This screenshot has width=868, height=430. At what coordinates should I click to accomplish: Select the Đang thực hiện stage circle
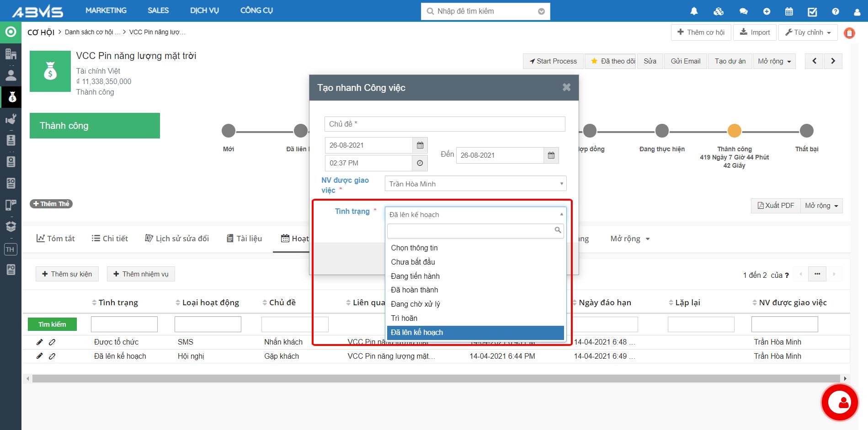pos(662,131)
